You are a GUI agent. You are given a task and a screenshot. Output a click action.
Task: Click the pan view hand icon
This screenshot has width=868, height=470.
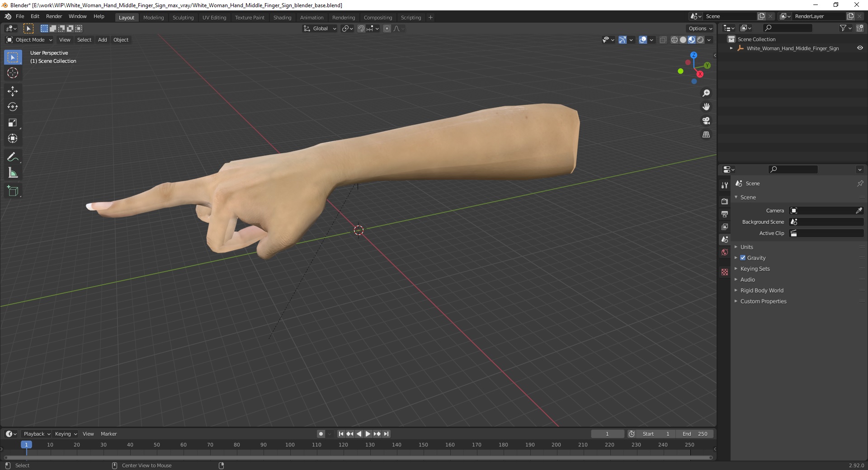tap(706, 107)
